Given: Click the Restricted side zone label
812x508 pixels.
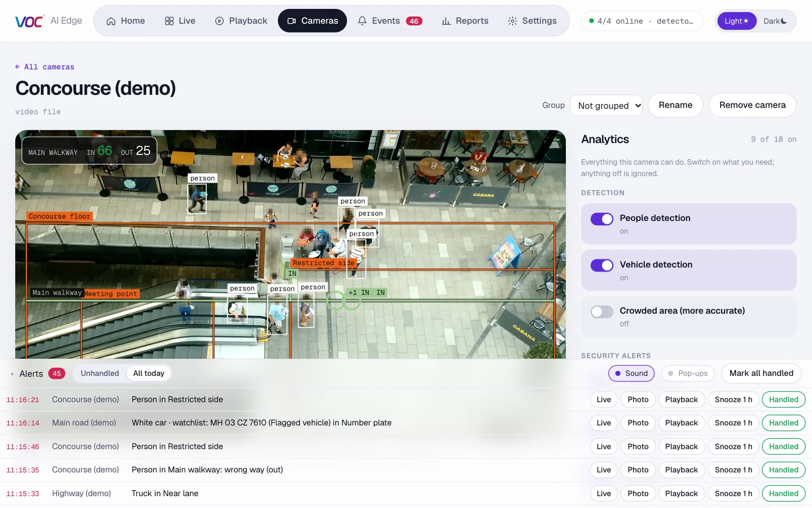Looking at the screenshot, I should coord(324,263).
